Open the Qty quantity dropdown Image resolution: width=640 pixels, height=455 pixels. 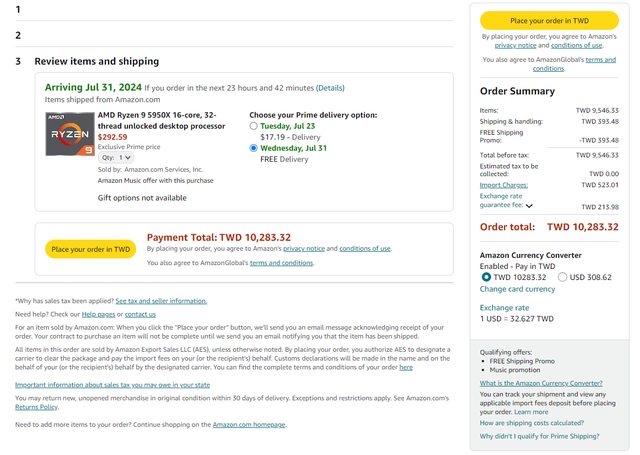[x=118, y=157]
